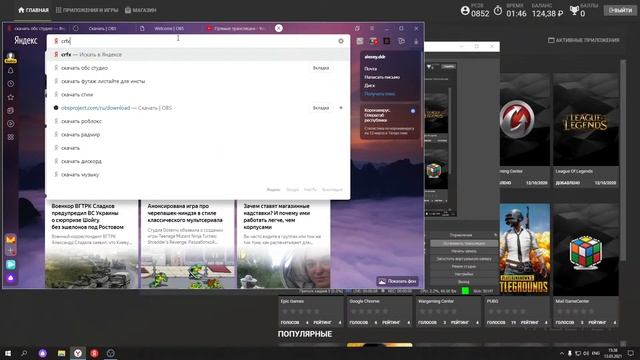
Task: Switch to 'Скачать | OBS' browser tab
Action: tap(102, 29)
